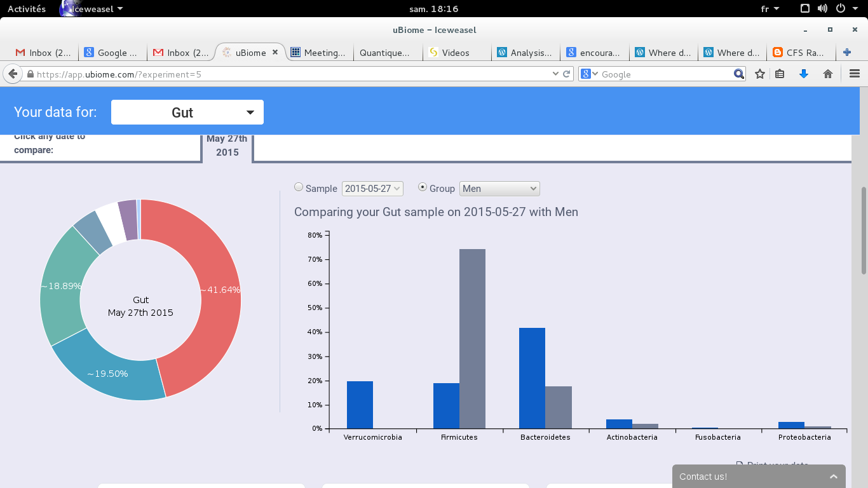868x488 pixels.
Task: Open the hamburger menu in Iceweasel
Action: tap(855, 74)
